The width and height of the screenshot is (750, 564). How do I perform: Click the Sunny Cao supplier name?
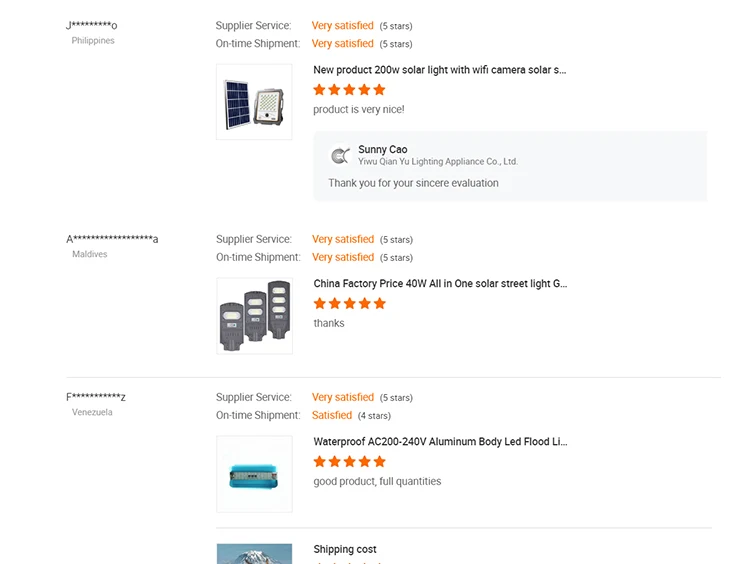pyautogui.click(x=383, y=150)
